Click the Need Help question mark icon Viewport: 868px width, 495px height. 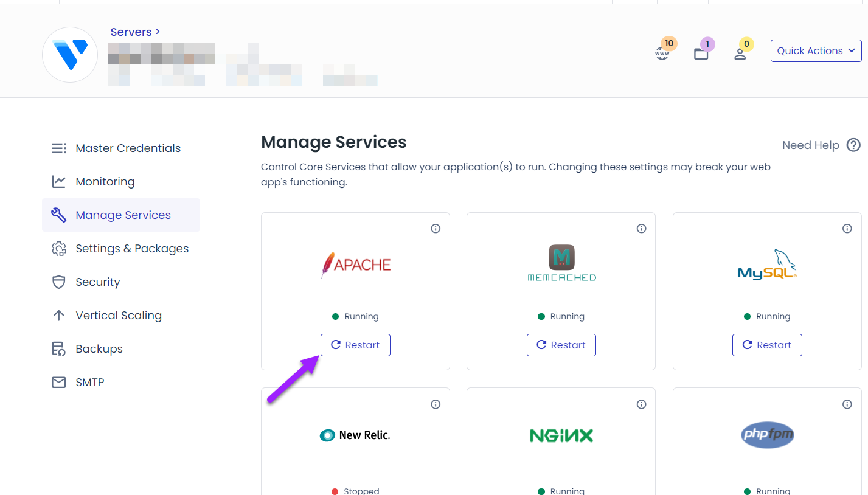[x=854, y=145]
